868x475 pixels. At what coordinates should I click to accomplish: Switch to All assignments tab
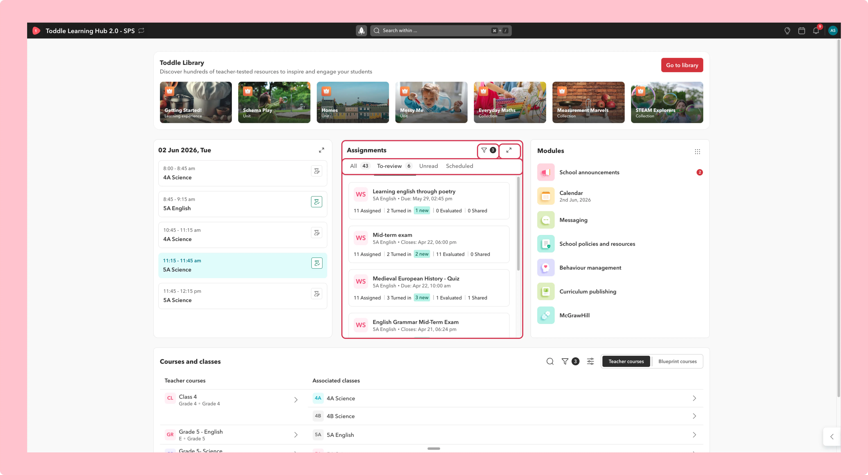360,166
